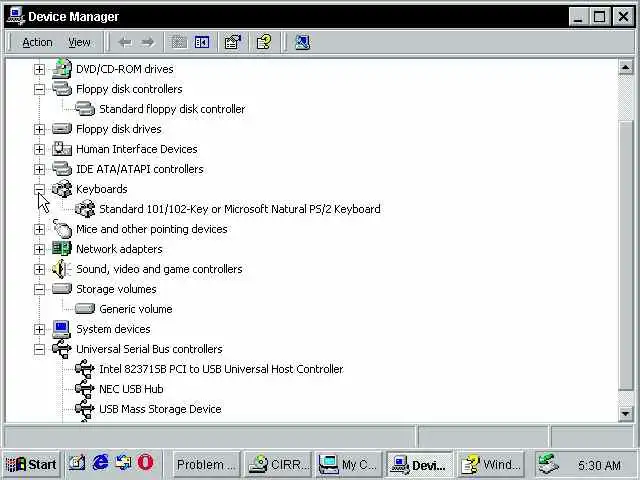The image size is (640, 480).
Task: Expand System devices node
Action: click(39, 329)
